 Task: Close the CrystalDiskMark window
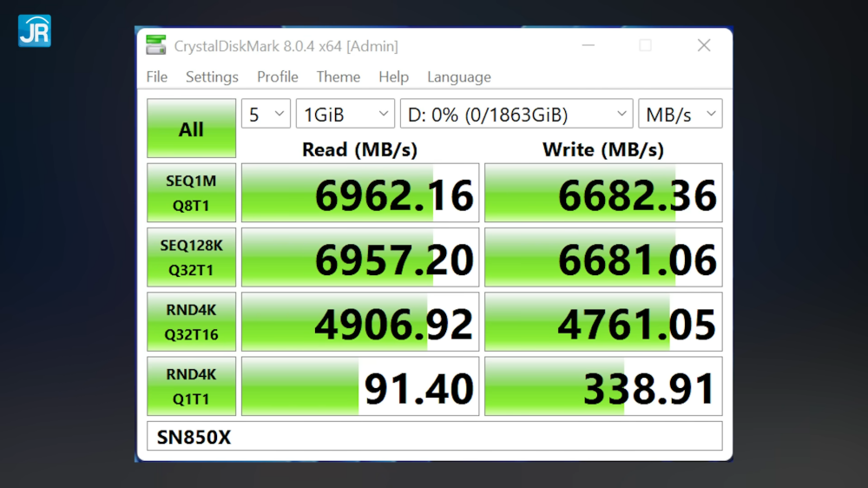coord(704,45)
